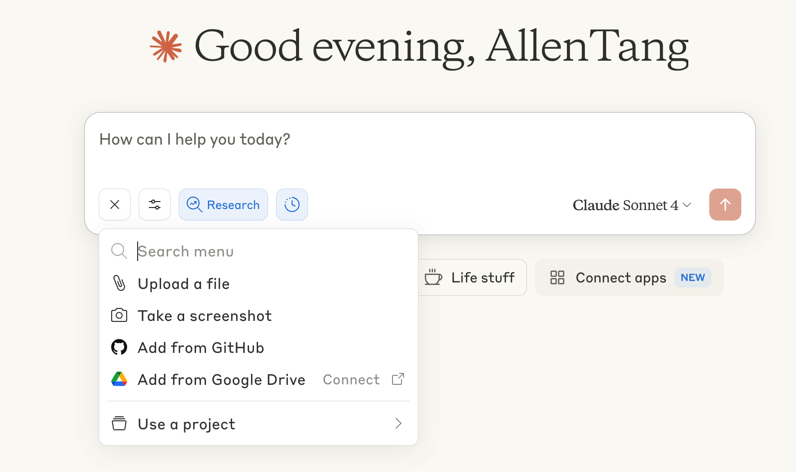Toggle the extended thinking clock icon
The image size is (796, 472).
pyautogui.click(x=292, y=205)
